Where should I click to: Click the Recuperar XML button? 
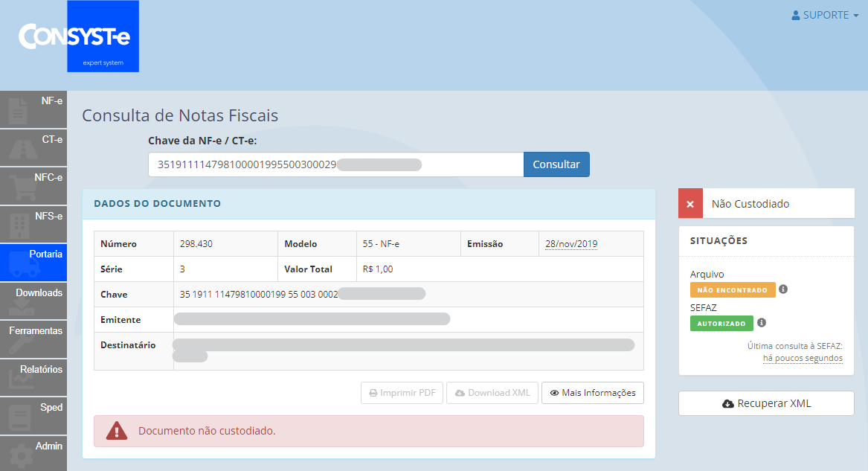[766, 403]
